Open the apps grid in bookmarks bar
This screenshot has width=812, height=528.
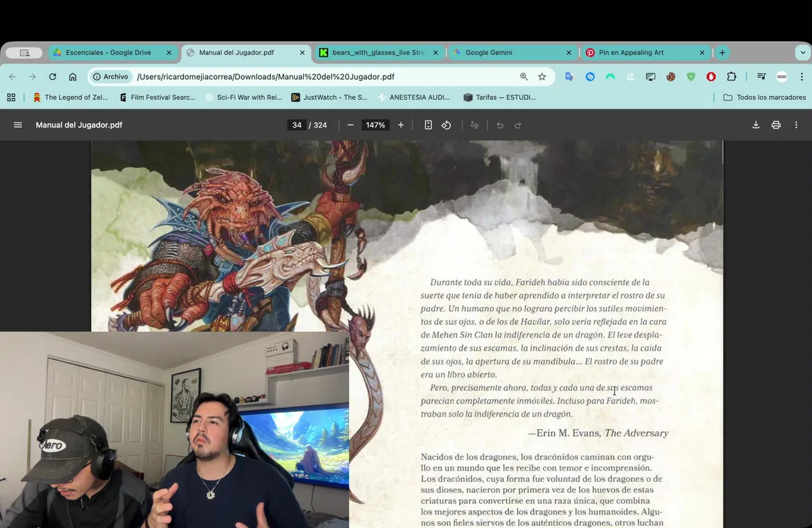coord(12,98)
